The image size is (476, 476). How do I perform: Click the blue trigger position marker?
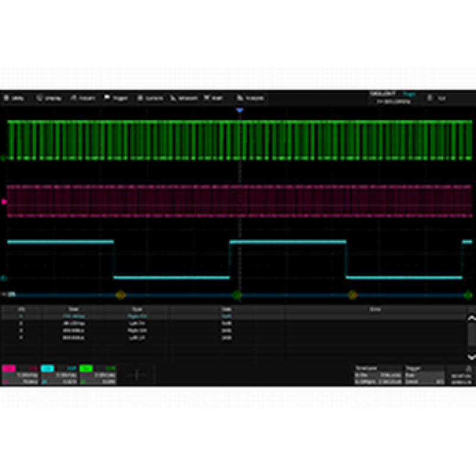click(239, 111)
